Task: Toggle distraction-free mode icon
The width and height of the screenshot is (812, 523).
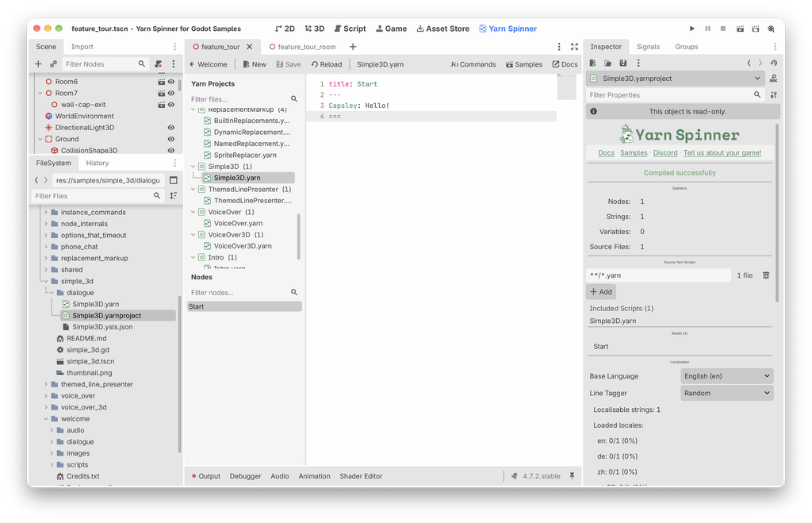Action: (574, 47)
